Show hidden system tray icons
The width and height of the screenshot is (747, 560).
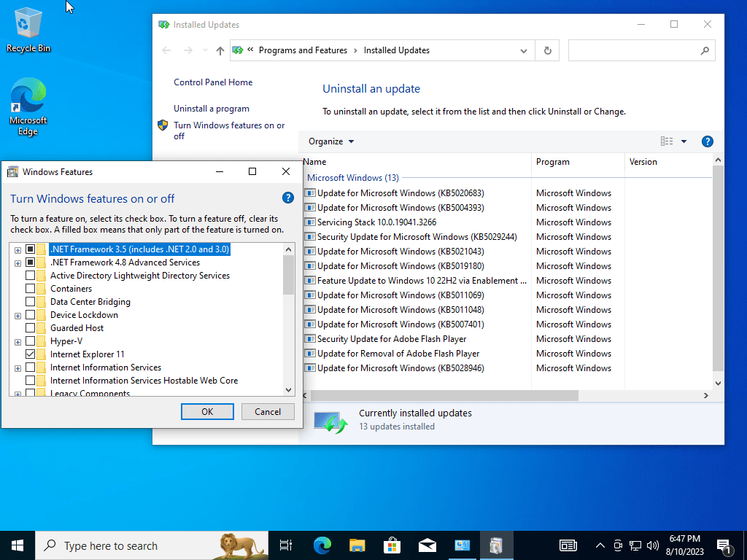click(600, 545)
